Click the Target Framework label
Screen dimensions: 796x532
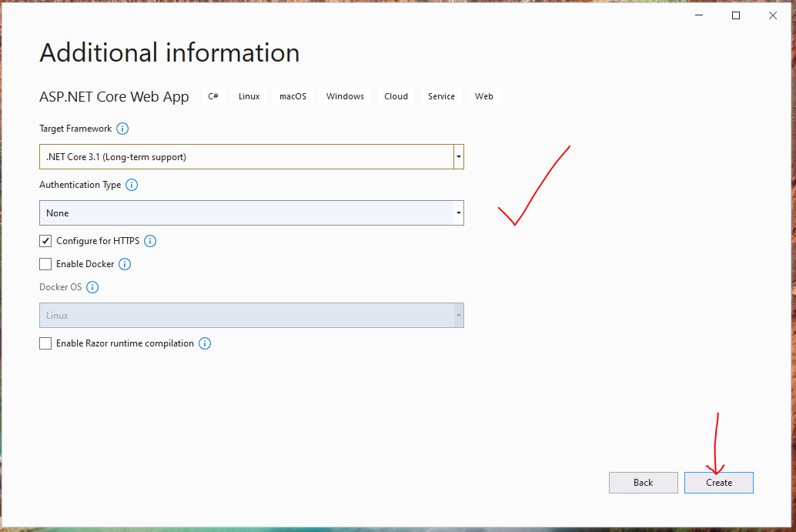(75, 129)
